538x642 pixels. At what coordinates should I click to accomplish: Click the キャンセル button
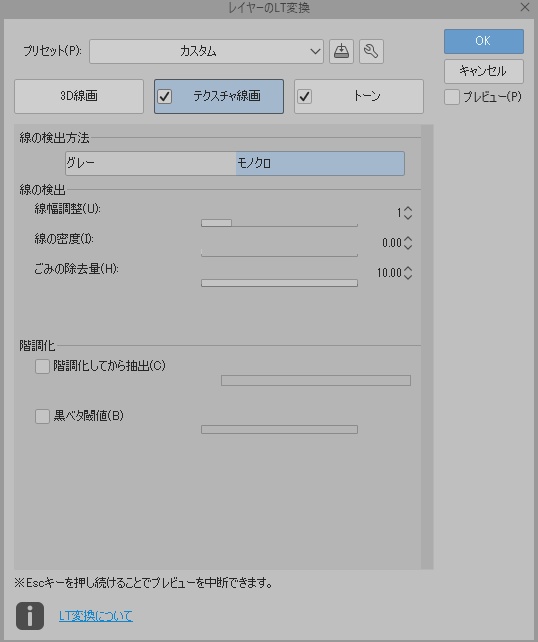[484, 71]
